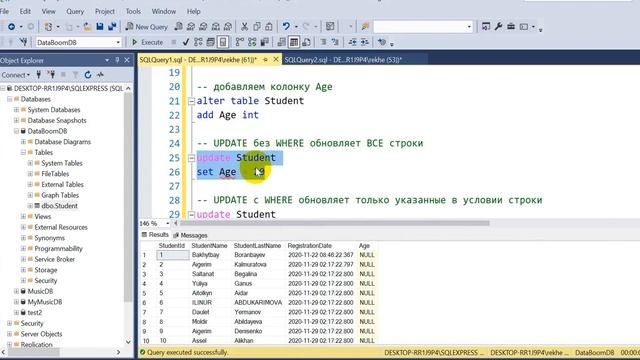Open the DataBoomDB database dropdown

118,42
